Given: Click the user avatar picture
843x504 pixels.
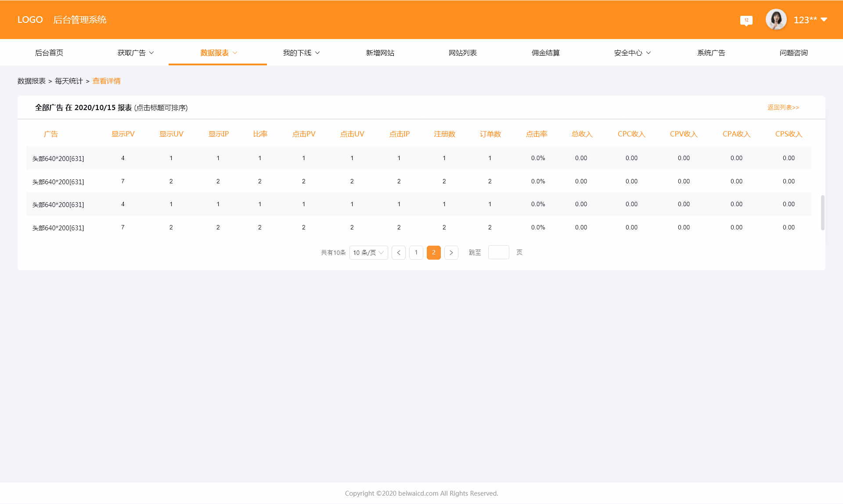Looking at the screenshot, I should [776, 20].
